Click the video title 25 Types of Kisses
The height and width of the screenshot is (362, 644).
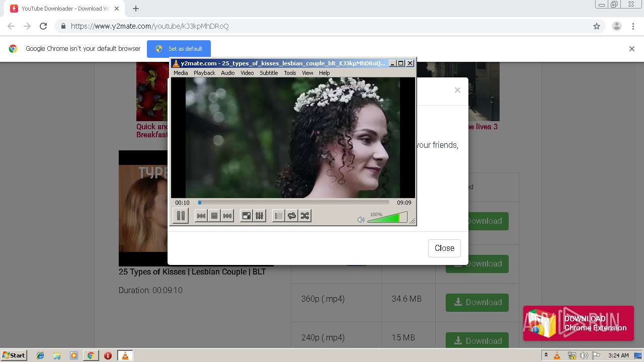pyautogui.click(x=192, y=271)
